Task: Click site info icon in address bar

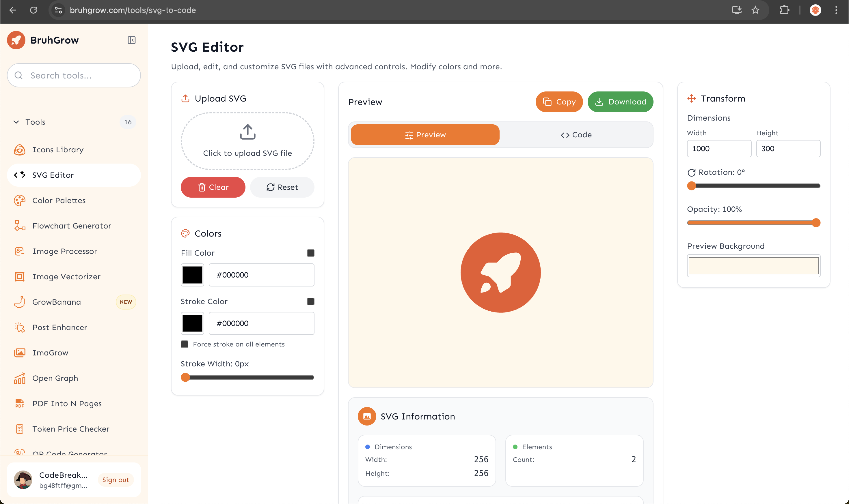Action: coord(58,10)
